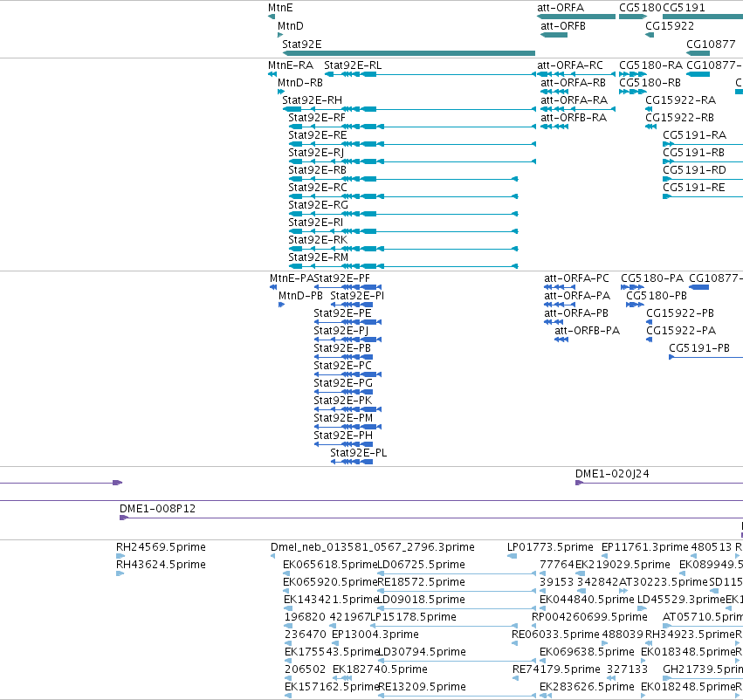
Task: Select the att-ORFB gene label
Action: click(x=563, y=26)
